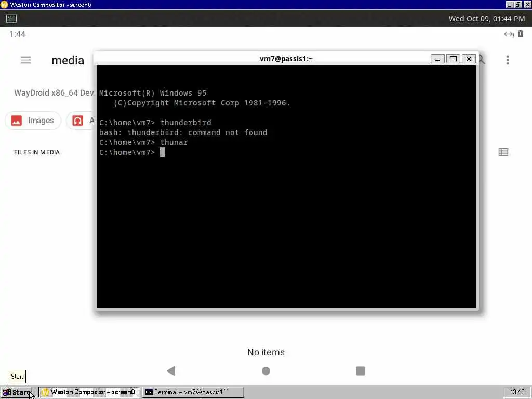Switch to Weston Compositor taskbar entry
532x399 pixels.
89,392
